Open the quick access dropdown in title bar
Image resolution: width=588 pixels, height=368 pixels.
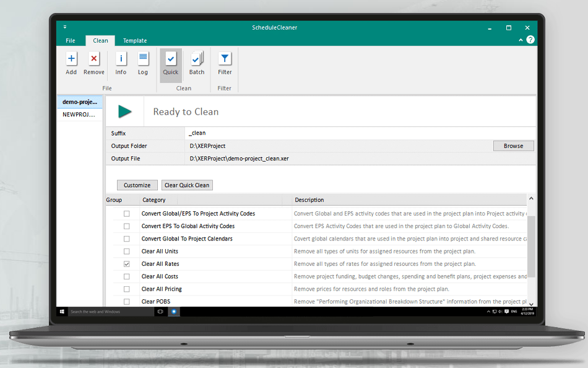(x=65, y=27)
